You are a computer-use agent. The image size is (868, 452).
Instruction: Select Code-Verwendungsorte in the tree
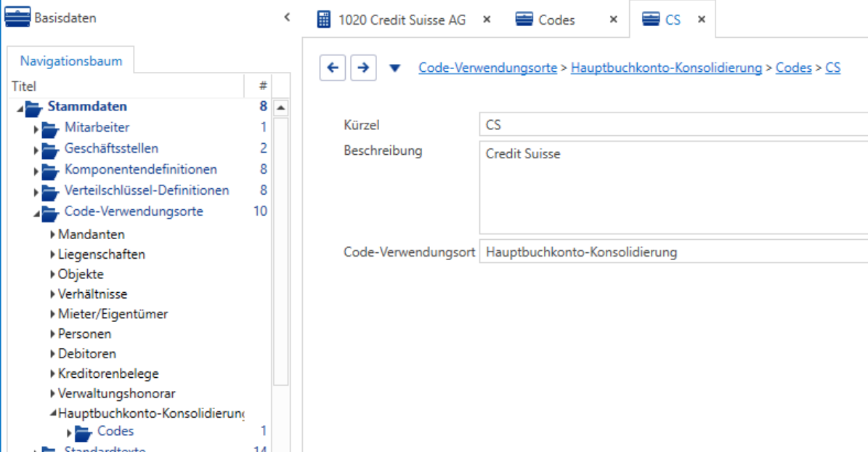pos(134,211)
